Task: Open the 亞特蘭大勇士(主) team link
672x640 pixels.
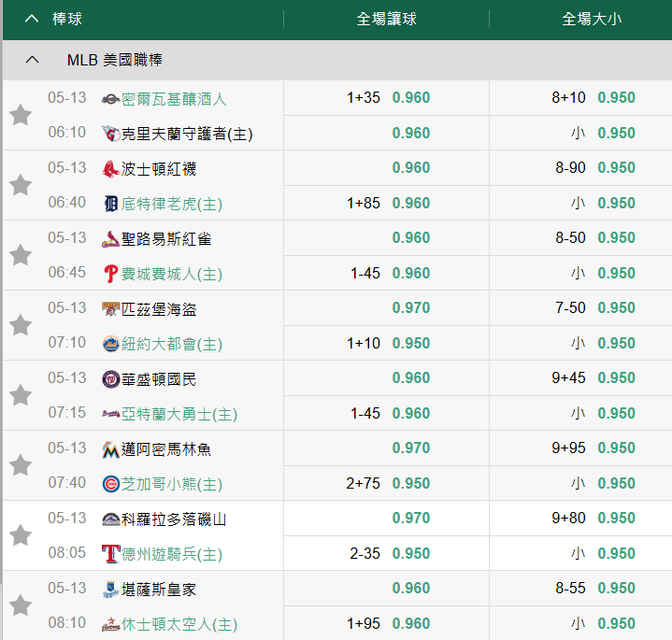Action: [179, 414]
